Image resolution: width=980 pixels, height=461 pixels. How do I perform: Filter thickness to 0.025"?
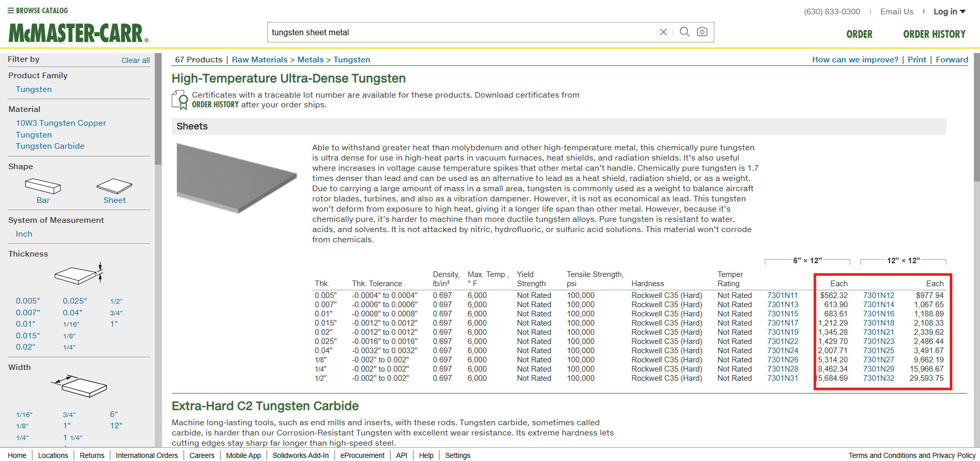[75, 301]
